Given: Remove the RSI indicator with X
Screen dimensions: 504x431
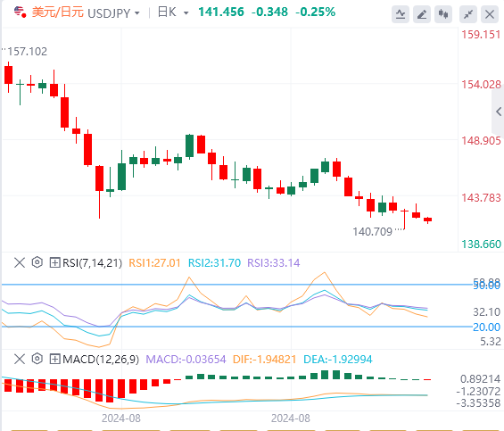Looking at the screenshot, I should pos(20,262).
